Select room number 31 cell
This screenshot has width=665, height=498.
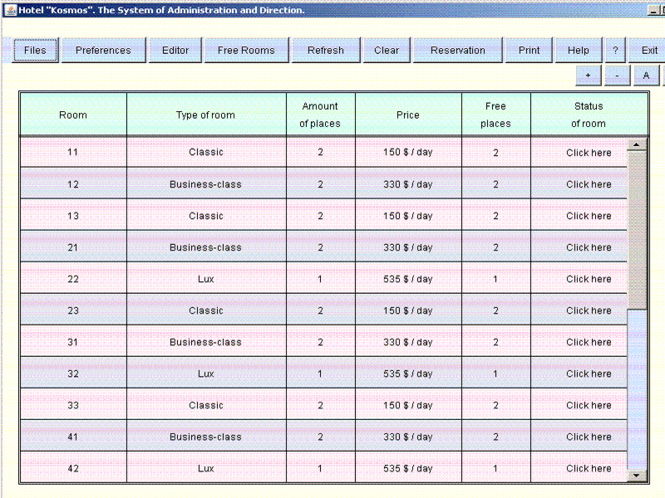point(73,342)
